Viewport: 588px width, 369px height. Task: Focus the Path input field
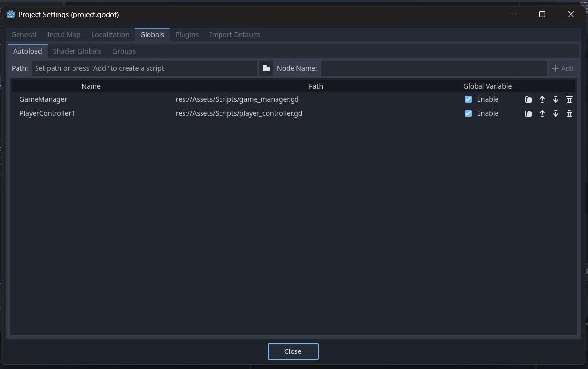click(x=145, y=68)
